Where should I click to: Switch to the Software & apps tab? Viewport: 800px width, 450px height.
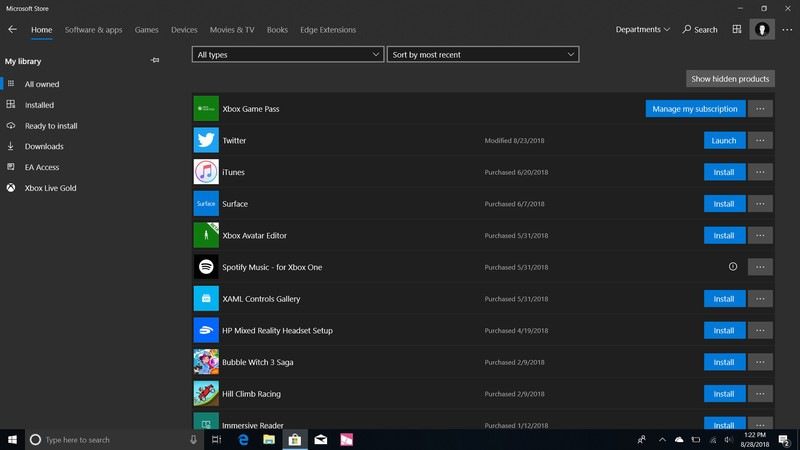[93, 30]
